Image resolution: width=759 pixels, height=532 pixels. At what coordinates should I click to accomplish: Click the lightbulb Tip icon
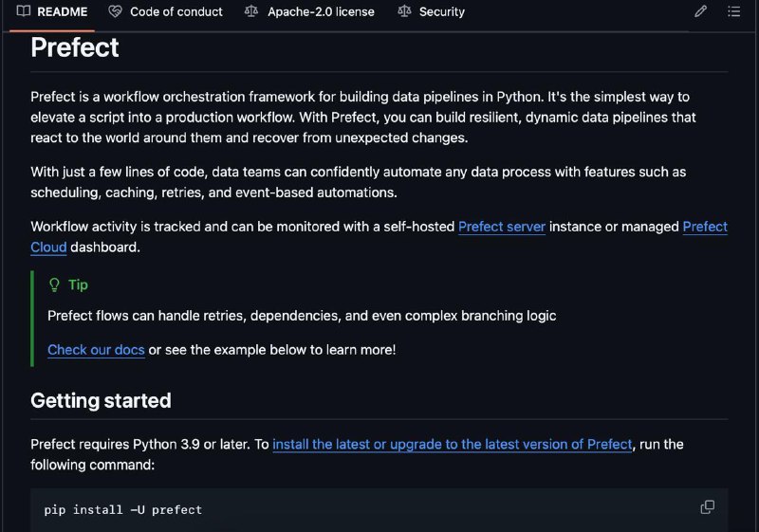click(54, 284)
